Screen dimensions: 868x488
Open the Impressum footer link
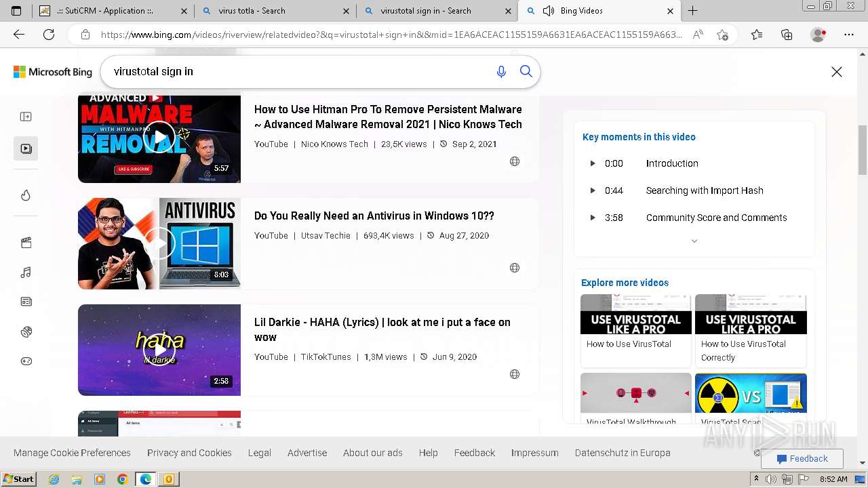coord(535,453)
